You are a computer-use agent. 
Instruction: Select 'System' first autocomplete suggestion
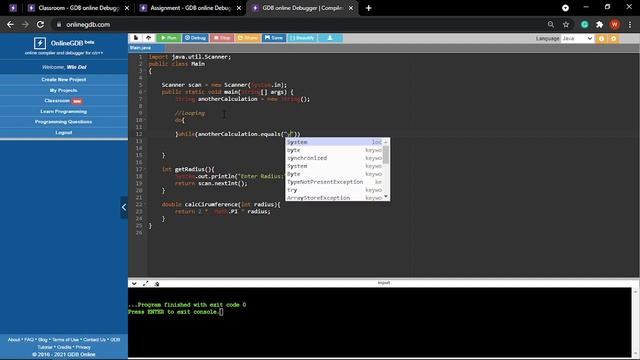[334, 142]
